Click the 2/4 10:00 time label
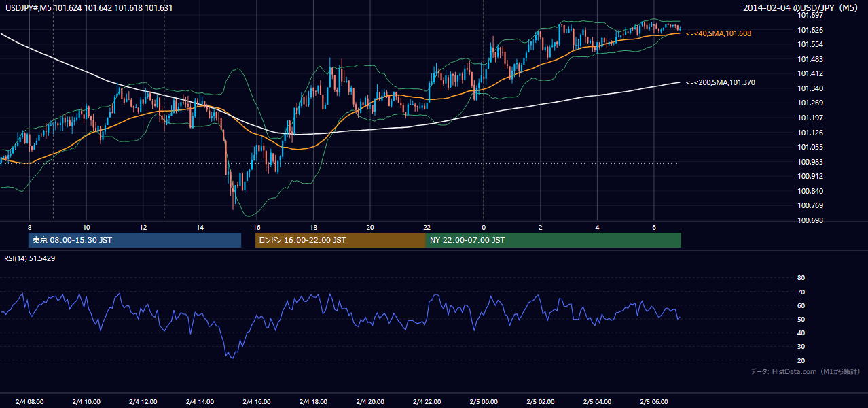This screenshot has width=868, height=408. 86,401
